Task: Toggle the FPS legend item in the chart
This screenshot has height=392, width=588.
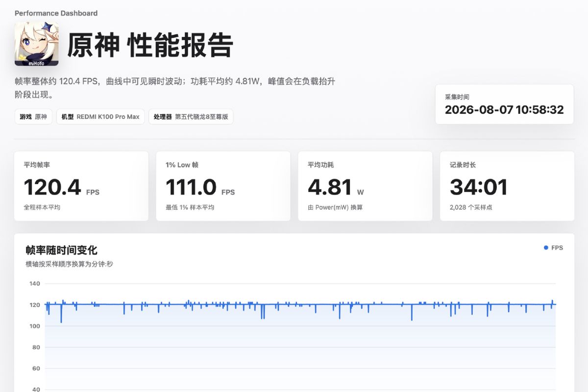Action: point(553,248)
